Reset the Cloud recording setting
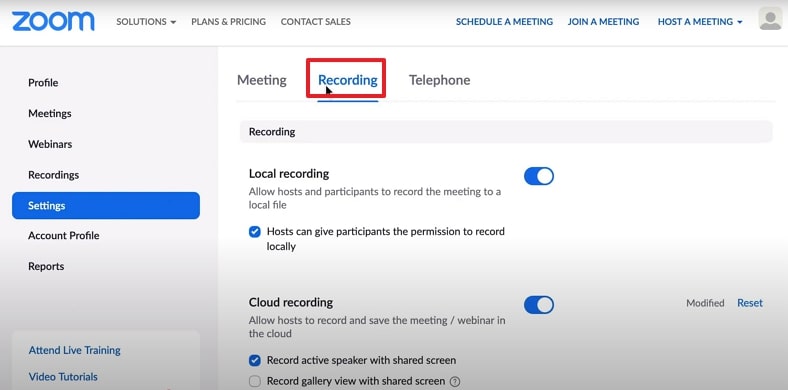This screenshot has width=788, height=390. point(750,303)
